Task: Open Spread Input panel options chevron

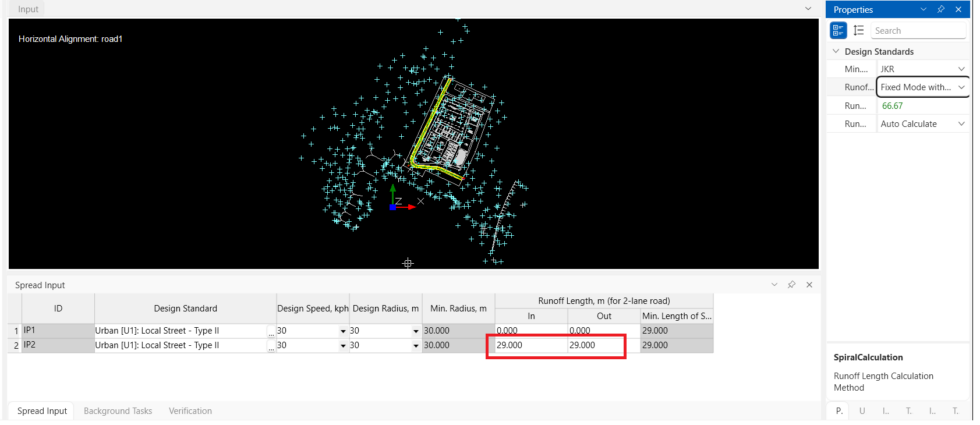Action: click(774, 284)
